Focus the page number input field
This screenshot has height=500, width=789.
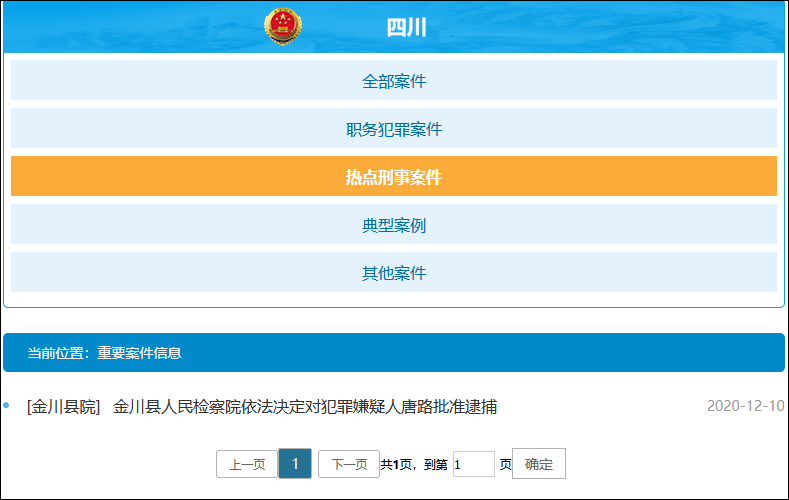pos(474,464)
